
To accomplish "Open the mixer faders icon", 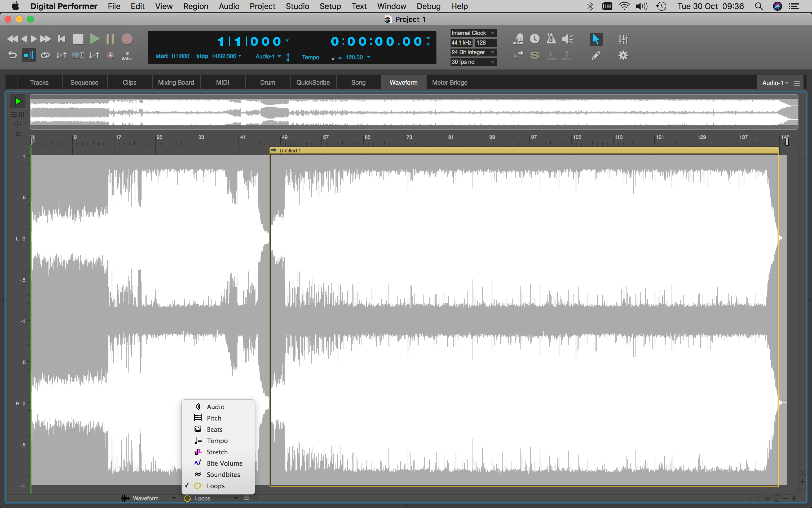I will (623, 39).
